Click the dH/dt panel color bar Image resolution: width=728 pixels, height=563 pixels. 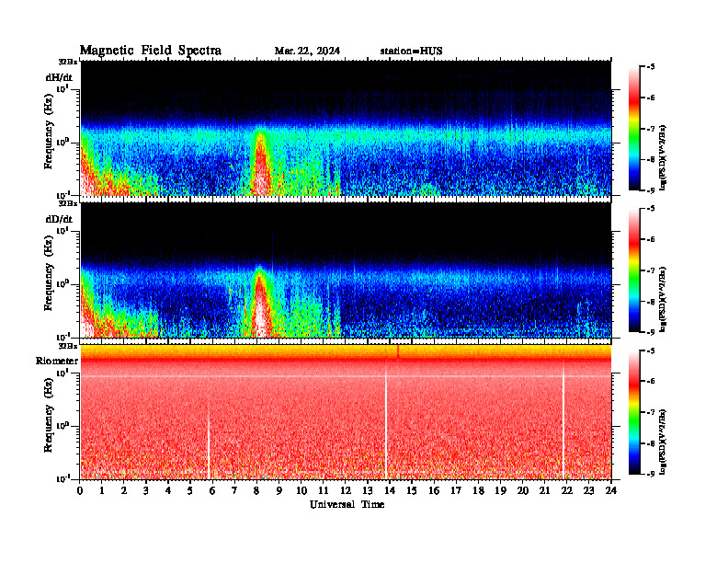point(633,128)
